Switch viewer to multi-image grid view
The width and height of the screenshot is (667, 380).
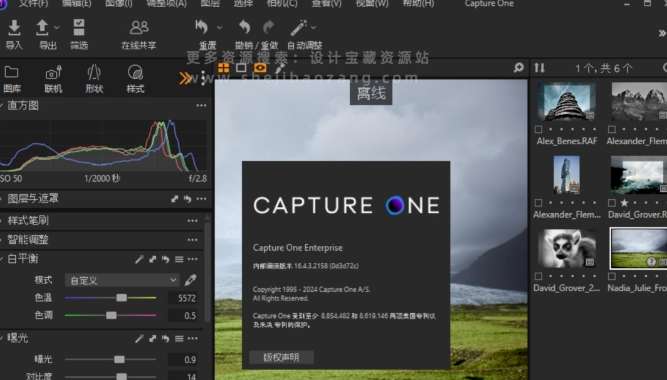click(x=223, y=68)
